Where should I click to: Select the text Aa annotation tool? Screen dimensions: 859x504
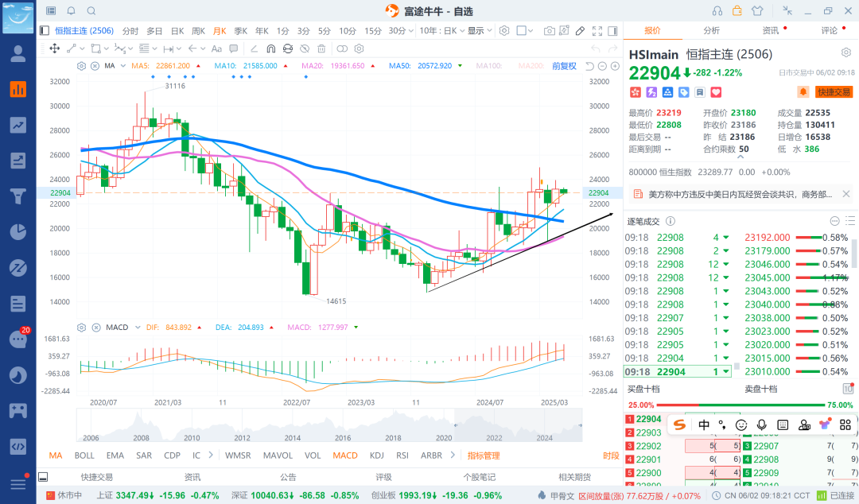216,48
